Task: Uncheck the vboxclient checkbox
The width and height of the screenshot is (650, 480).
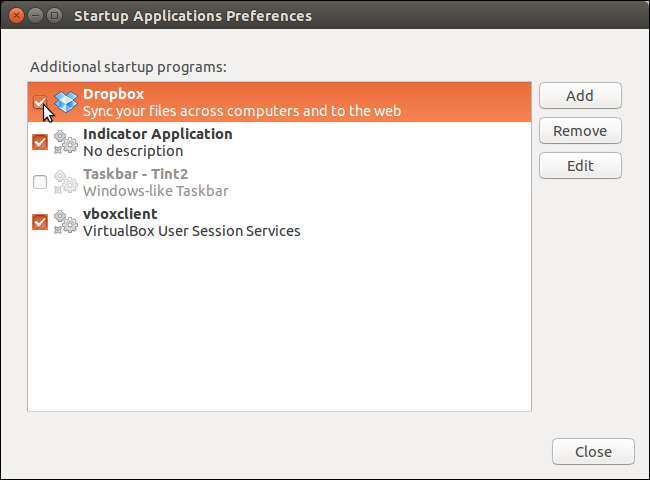Action: point(40,222)
